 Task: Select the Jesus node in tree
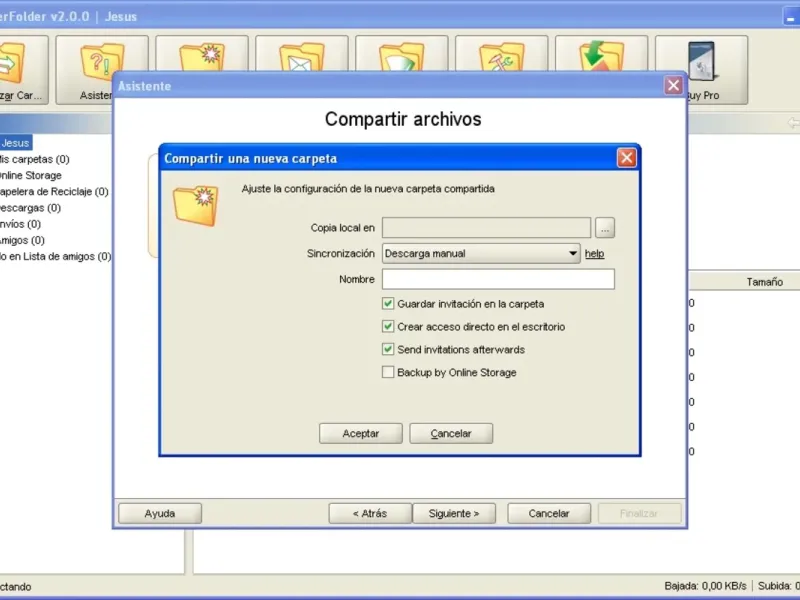tap(16, 143)
